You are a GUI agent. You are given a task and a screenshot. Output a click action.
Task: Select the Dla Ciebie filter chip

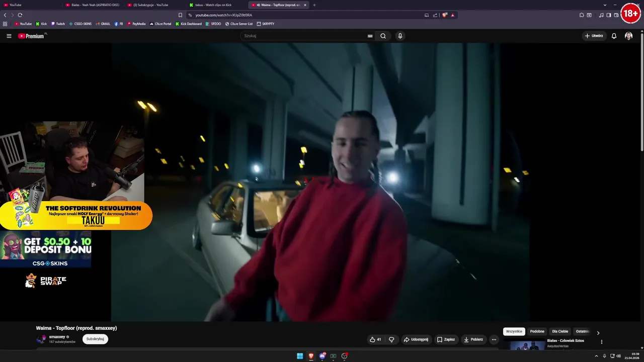click(560, 331)
